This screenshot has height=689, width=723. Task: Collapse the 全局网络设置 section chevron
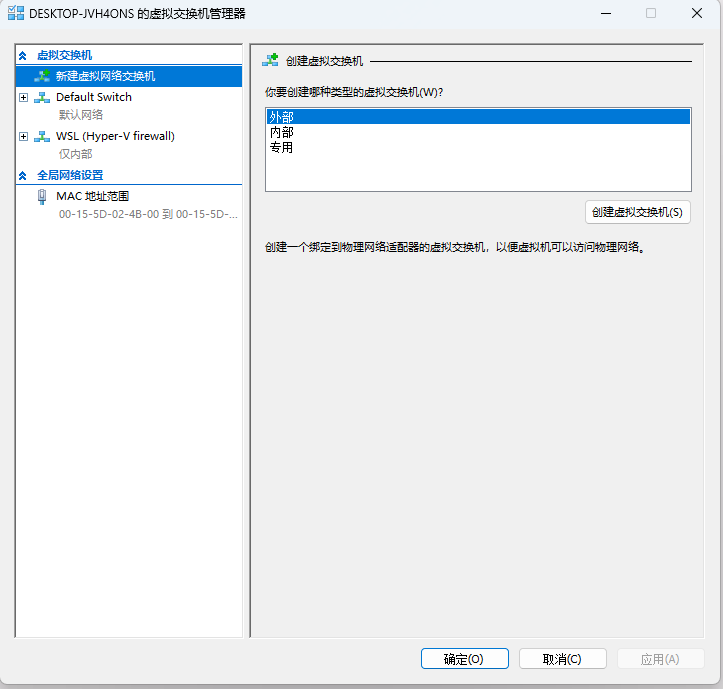click(x=23, y=176)
